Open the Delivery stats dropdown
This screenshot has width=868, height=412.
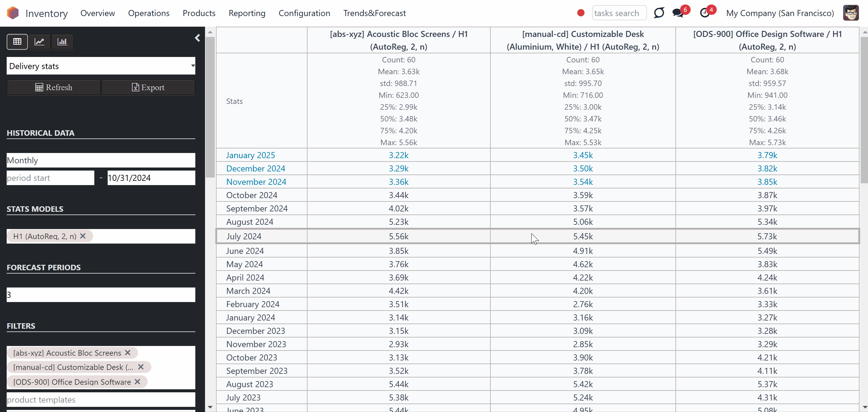101,66
